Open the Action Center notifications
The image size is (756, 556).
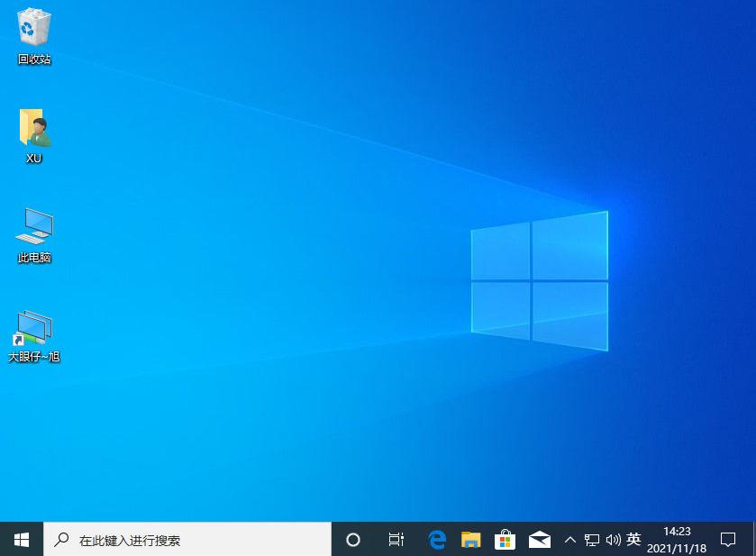tap(729, 539)
